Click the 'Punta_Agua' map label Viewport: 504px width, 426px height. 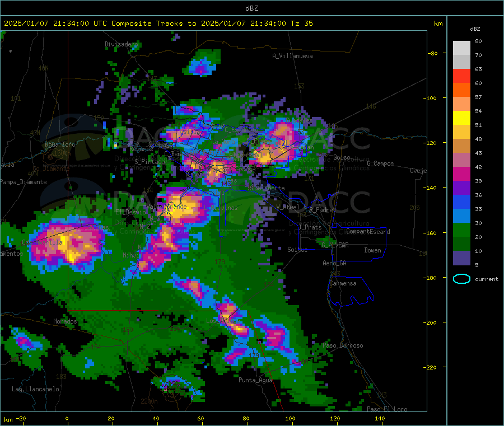[255, 380]
